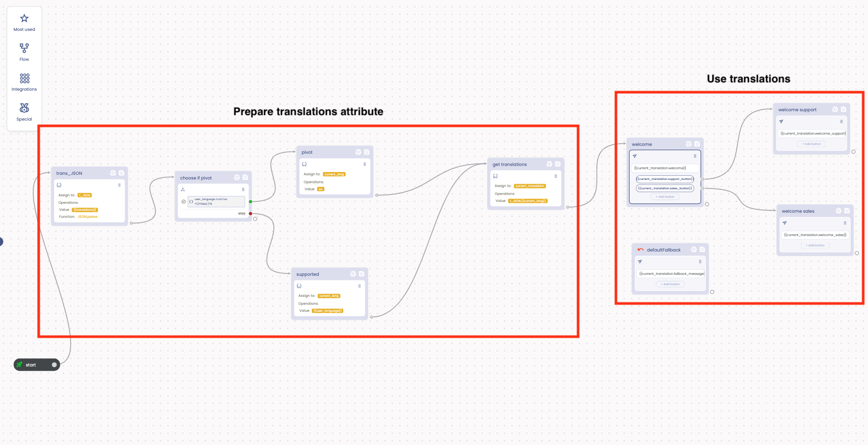The image size is (868, 445).
Task: Click the split icon in choose if pivot
Action: [183, 189]
